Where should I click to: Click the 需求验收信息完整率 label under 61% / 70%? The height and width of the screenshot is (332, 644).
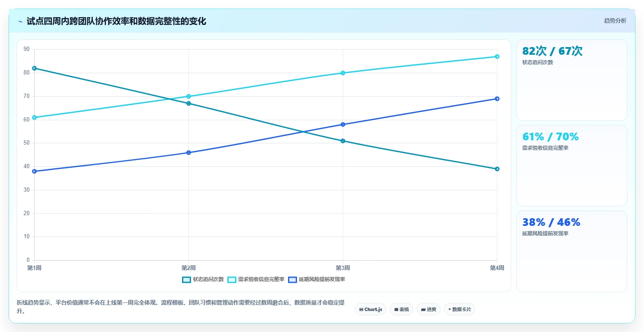545,148
